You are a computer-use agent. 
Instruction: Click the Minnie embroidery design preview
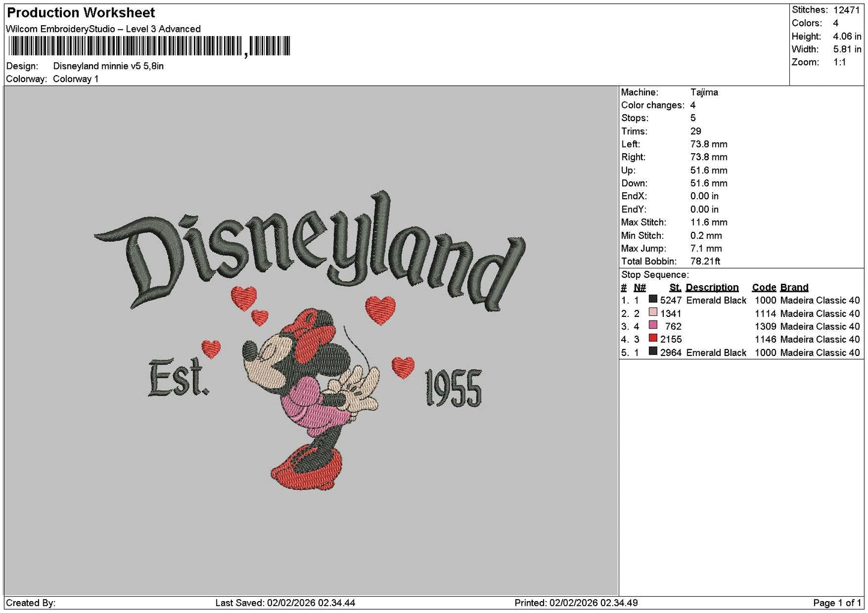pos(310,341)
